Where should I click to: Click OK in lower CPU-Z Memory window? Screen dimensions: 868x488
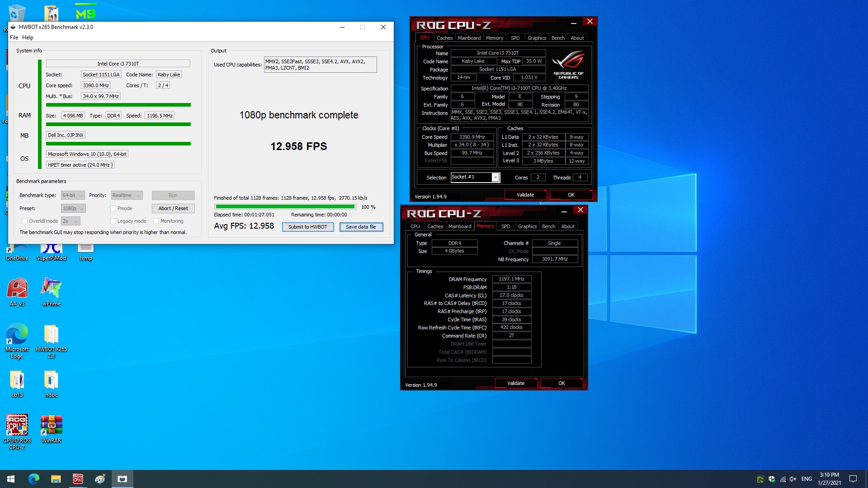561,383
